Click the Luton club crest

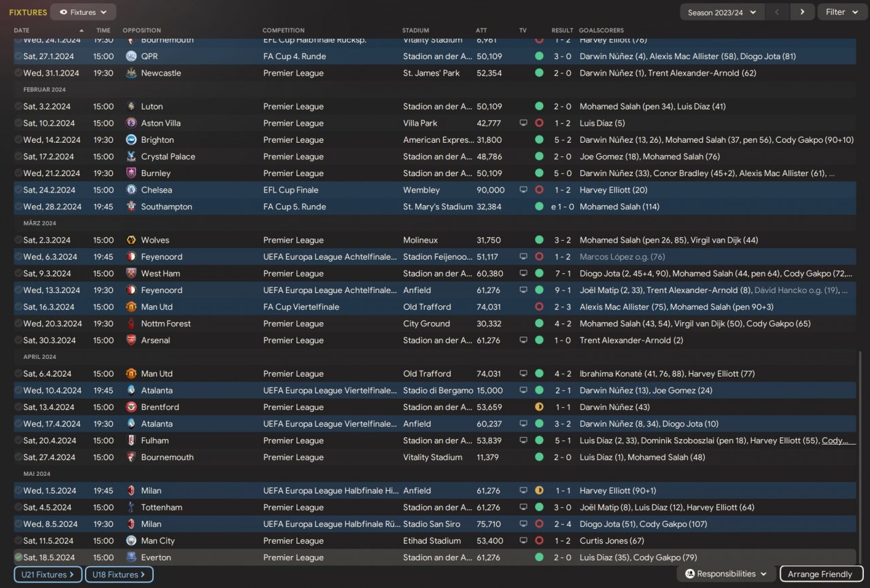131,107
